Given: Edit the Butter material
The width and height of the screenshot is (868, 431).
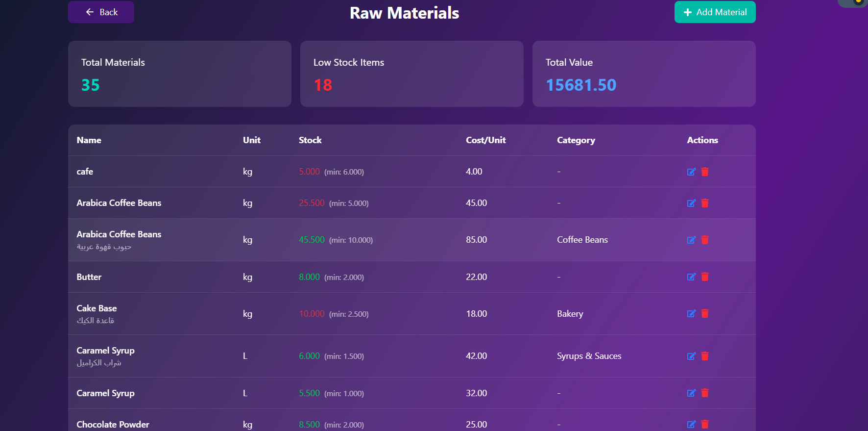Looking at the screenshot, I should tap(691, 277).
